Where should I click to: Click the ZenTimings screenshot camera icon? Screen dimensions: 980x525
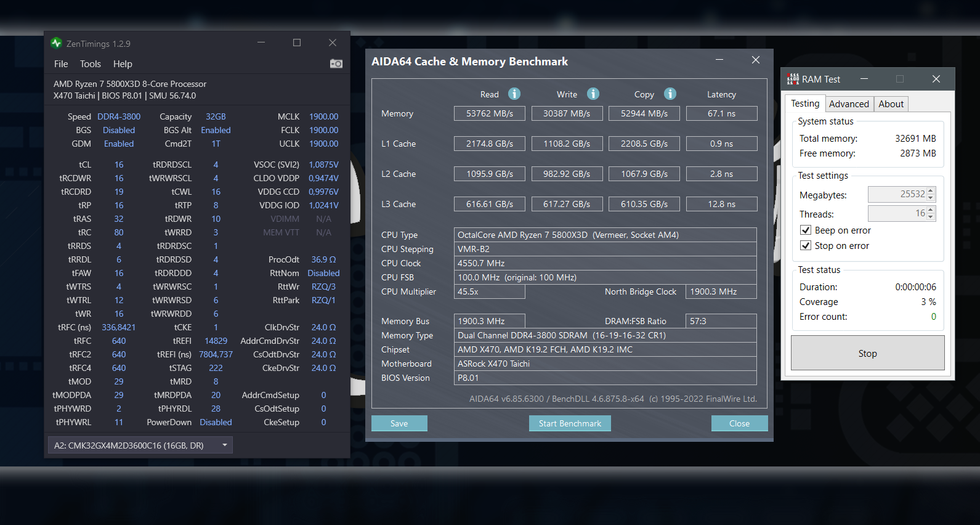pyautogui.click(x=336, y=63)
